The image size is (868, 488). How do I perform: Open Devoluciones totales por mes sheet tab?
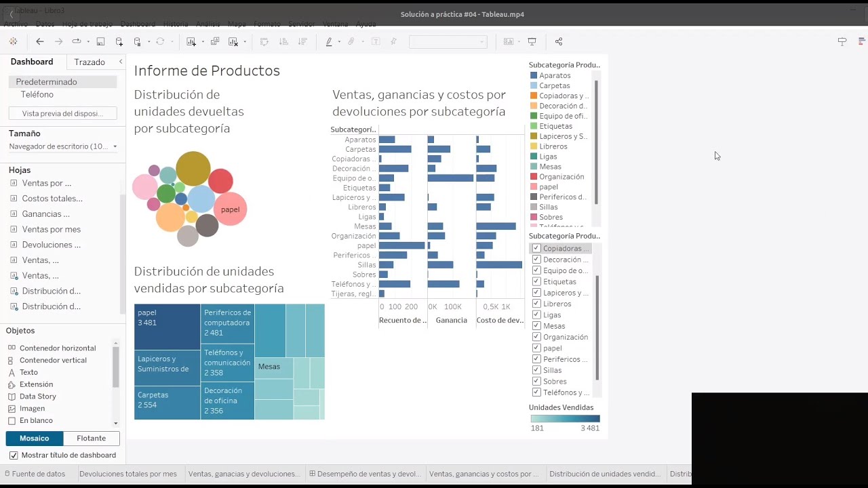pyautogui.click(x=128, y=474)
